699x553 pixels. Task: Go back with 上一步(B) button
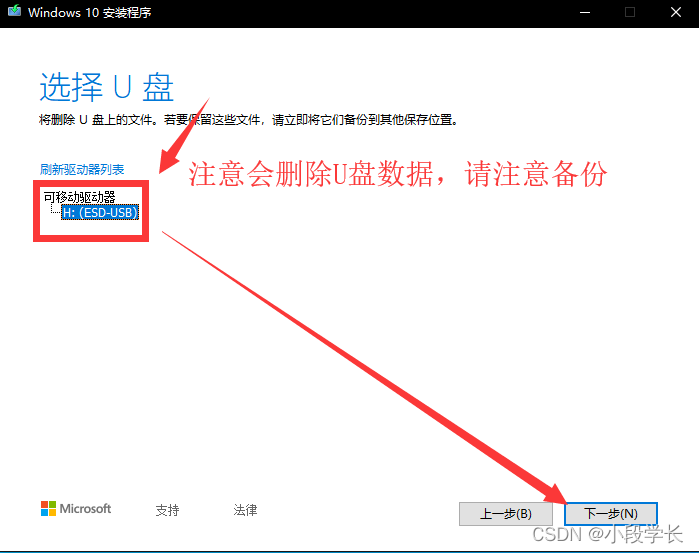pos(506,514)
